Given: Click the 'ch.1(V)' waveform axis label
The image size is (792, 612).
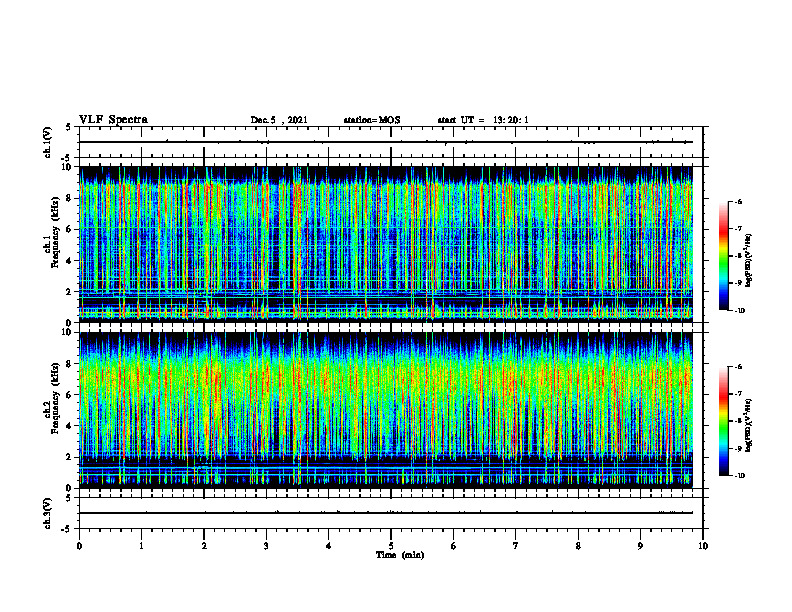Looking at the screenshot, I should 48,142.
